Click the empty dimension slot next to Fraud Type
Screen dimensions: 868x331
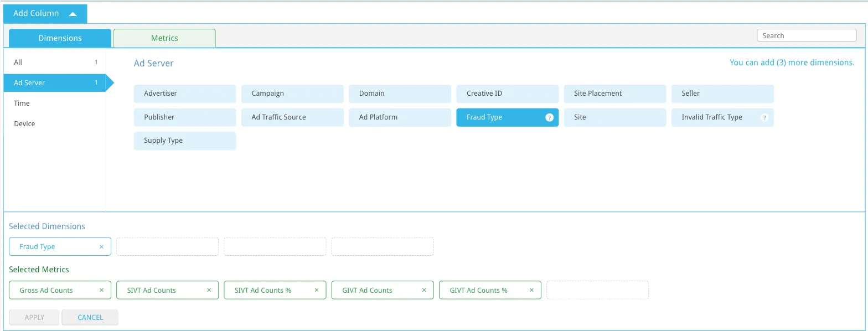(x=167, y=247)
